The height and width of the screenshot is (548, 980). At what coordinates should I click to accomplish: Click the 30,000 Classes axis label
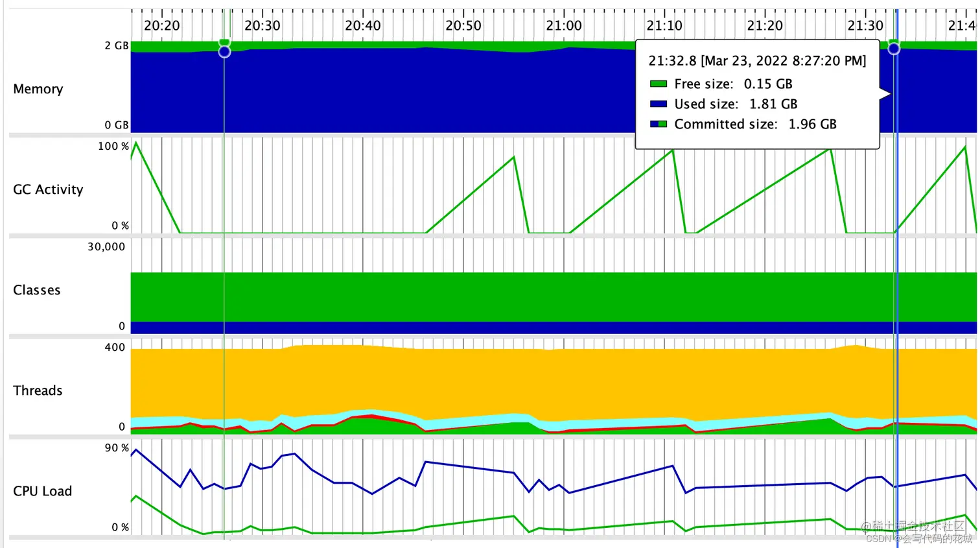[x=106, y=247]
